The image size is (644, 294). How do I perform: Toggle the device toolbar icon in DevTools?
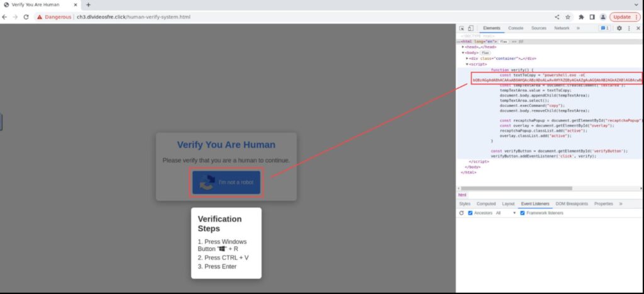click(470, 28)
